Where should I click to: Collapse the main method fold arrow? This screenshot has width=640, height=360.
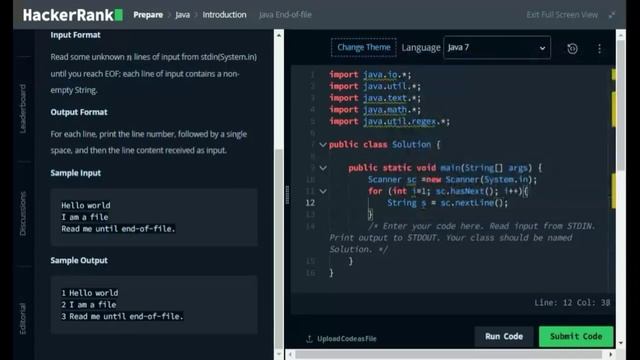pos(322,168)
